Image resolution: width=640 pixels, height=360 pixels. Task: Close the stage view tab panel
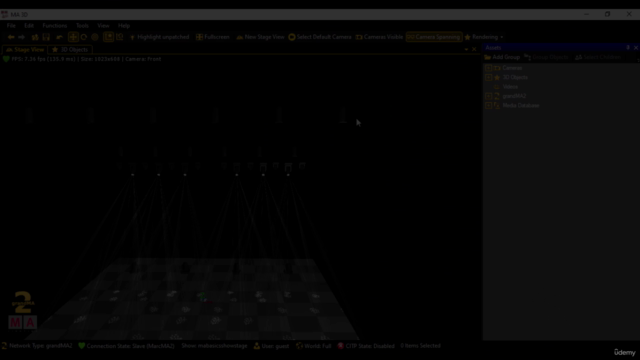474,49
